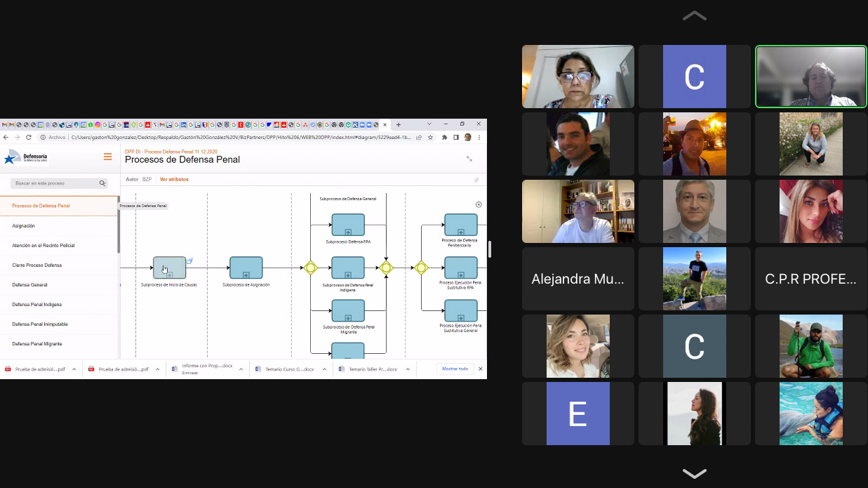Select Defensa Penal Indígena in sidebar
Image resolution: width=868 pixels, height=488 pixels.
coord(36,304)
